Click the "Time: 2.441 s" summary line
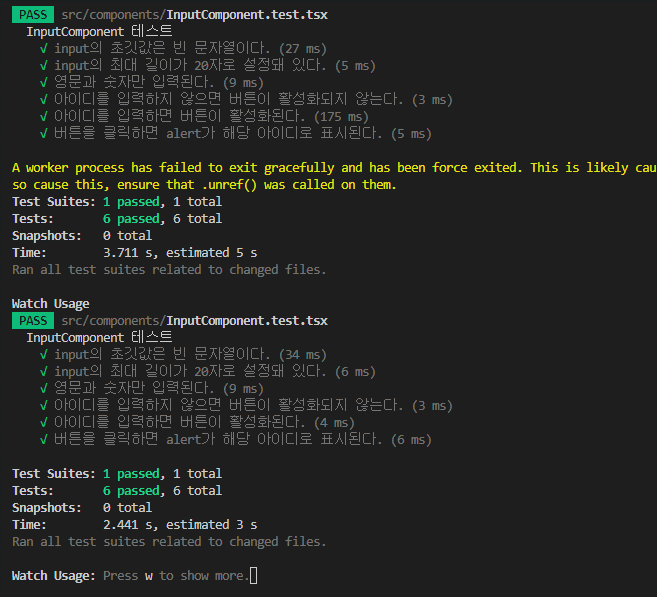657x597 pixels. pos(134,524)
